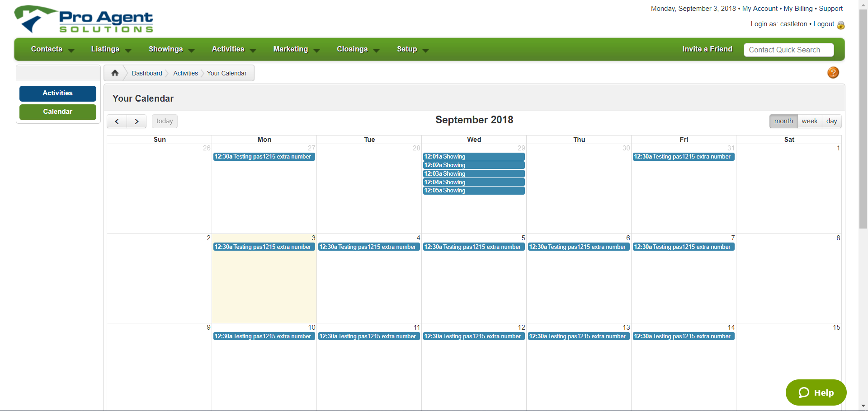Screen dimensions: 868x411
Task: Go to the previous month with the left arrow
Action: [x=117, y=121]
